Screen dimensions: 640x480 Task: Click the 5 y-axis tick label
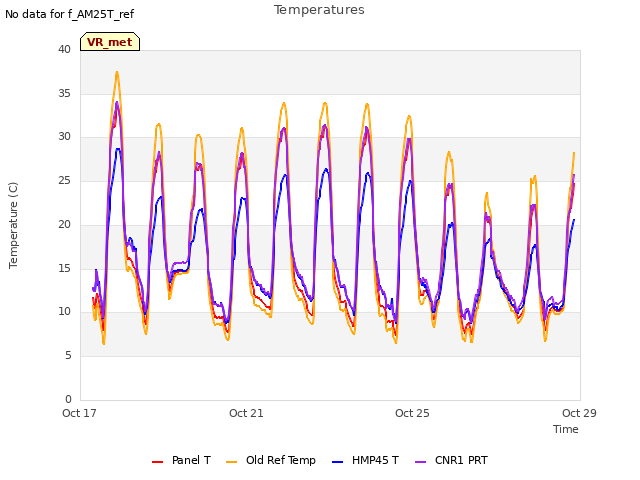click(x=68, y=356)
